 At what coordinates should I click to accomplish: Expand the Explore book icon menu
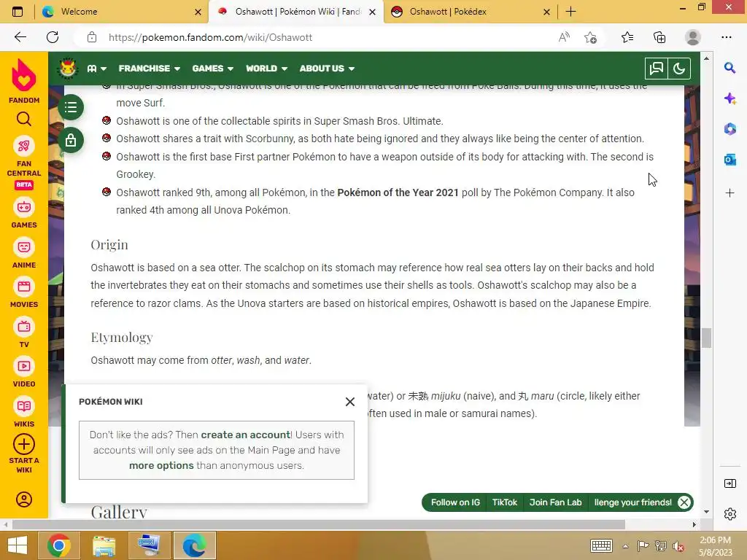coord(97,69)
